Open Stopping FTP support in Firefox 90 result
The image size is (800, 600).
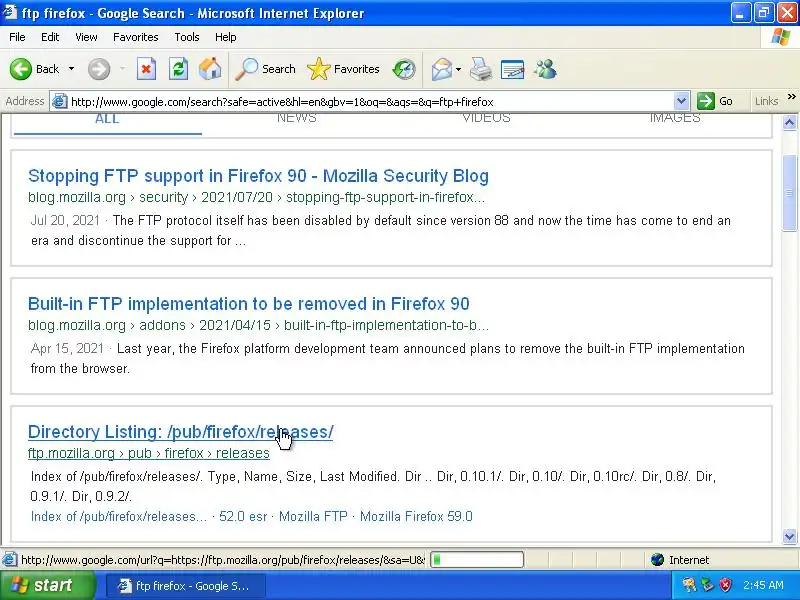coord(258,176)
